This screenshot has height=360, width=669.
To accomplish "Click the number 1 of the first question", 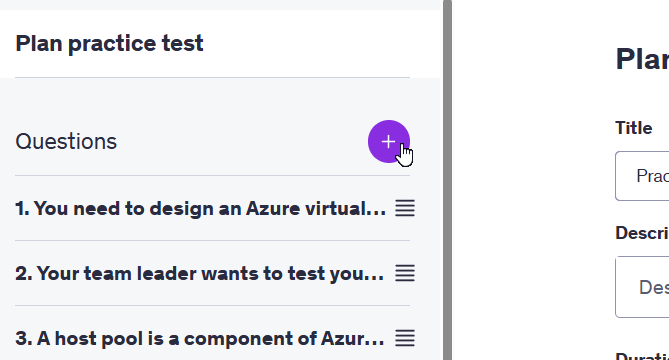I will (22, 209).
